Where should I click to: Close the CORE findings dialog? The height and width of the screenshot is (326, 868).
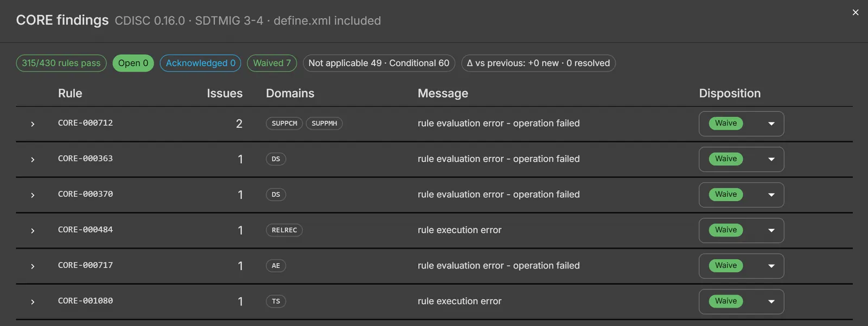[x=856, y=12]
